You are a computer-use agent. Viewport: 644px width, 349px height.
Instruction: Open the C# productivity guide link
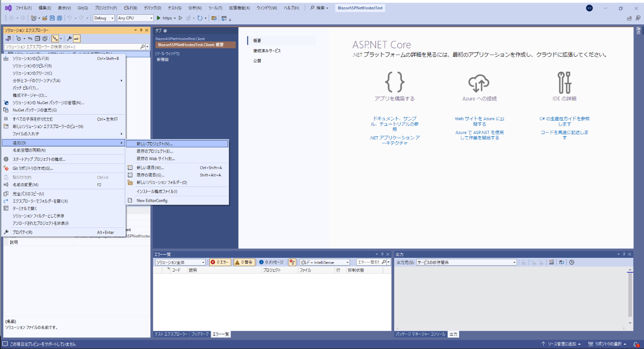coord(564,121)
